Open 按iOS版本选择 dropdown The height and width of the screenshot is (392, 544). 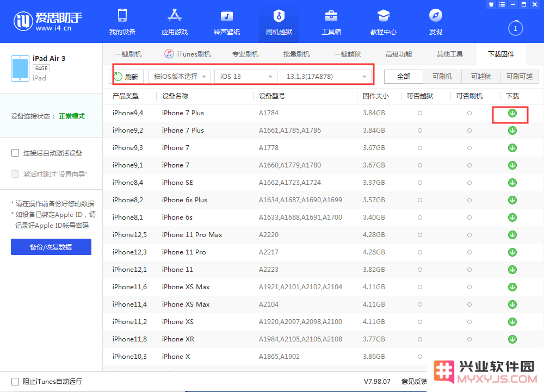[180, 77]
